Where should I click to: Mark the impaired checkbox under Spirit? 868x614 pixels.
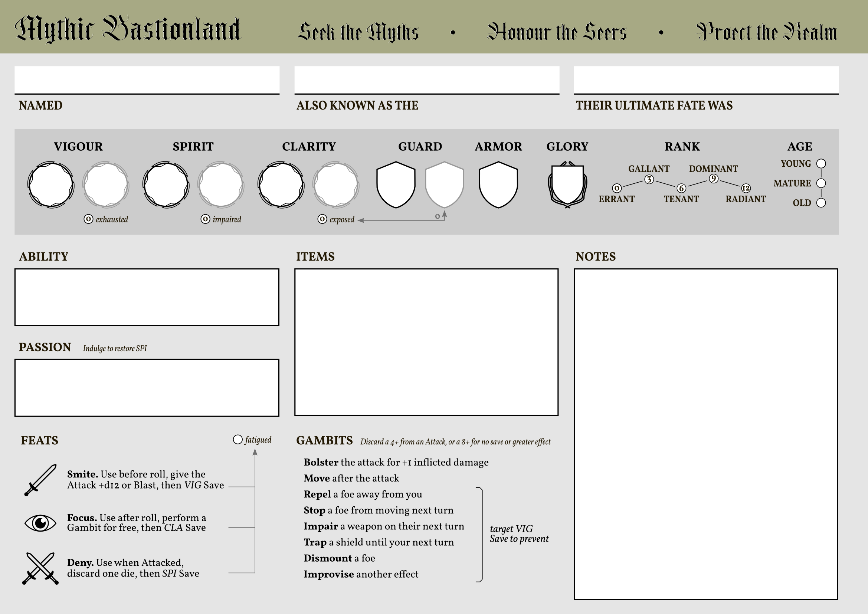coord(205,219)
